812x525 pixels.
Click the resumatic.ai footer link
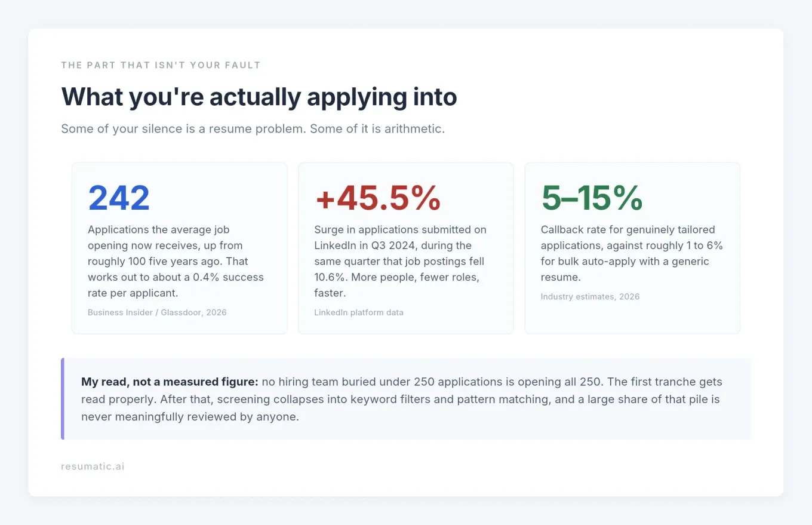(x=93, y=466)
